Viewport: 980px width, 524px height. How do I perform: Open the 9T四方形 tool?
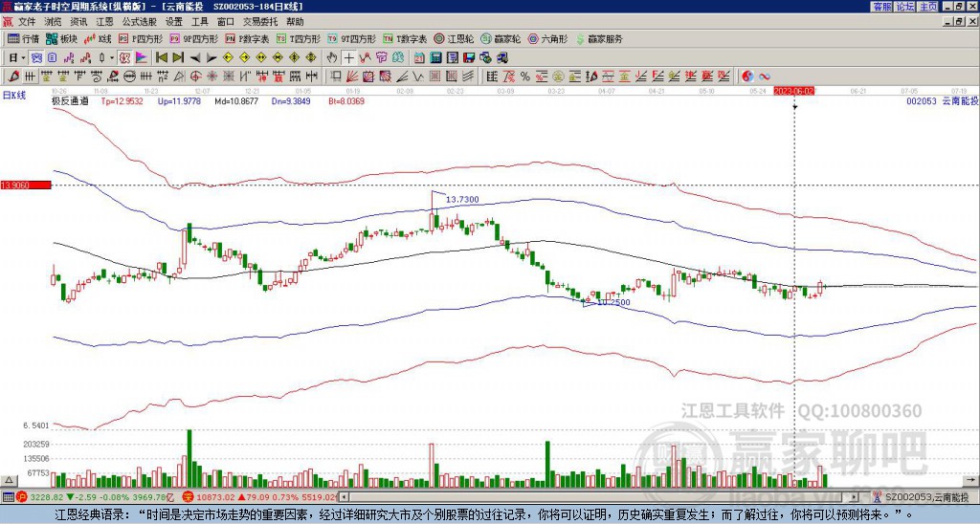click(x=352, y=38)
